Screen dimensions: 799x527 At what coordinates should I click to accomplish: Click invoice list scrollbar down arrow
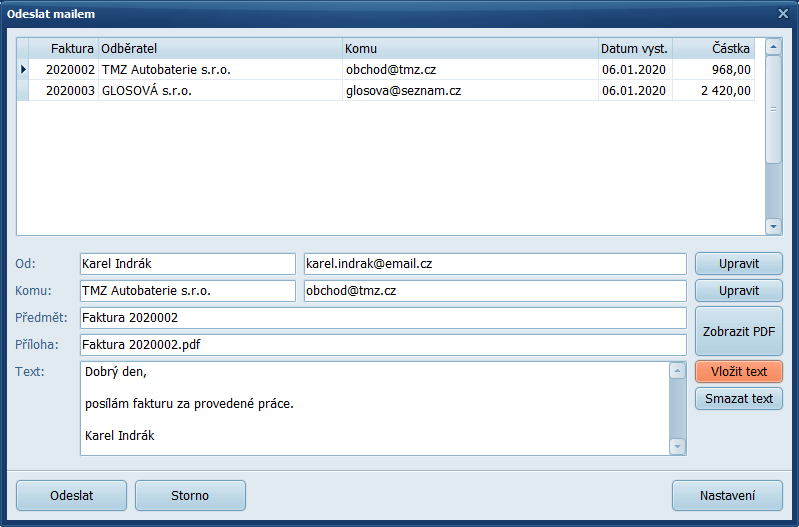[x=774, y=226]
